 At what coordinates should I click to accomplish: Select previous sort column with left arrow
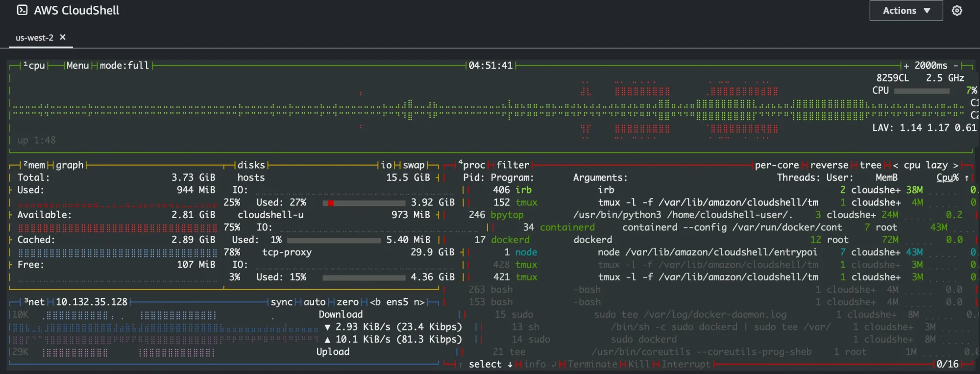(896, 165)
